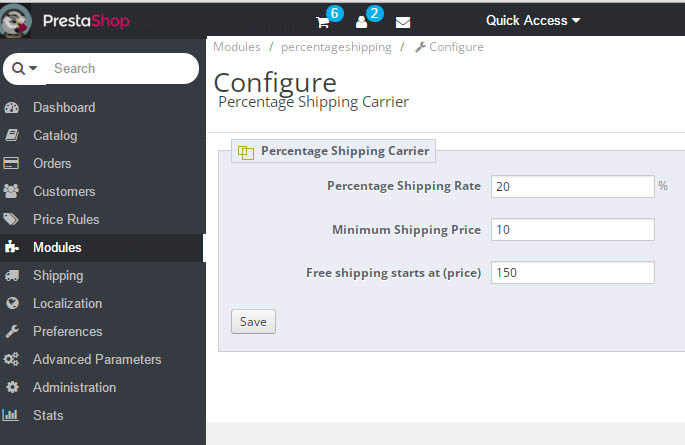Go to the Customers section
The height and width of the screenshot is (445, 685).
click(x=64, y=191)
